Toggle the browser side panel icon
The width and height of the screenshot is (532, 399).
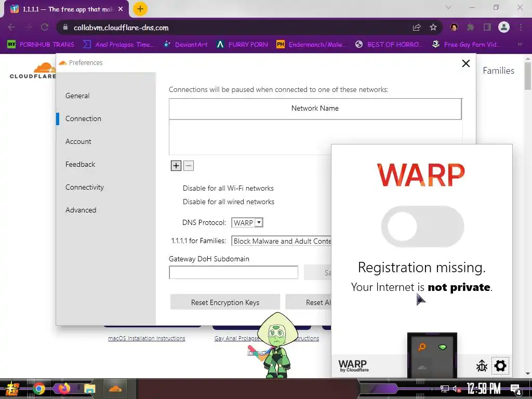[487, 27]
